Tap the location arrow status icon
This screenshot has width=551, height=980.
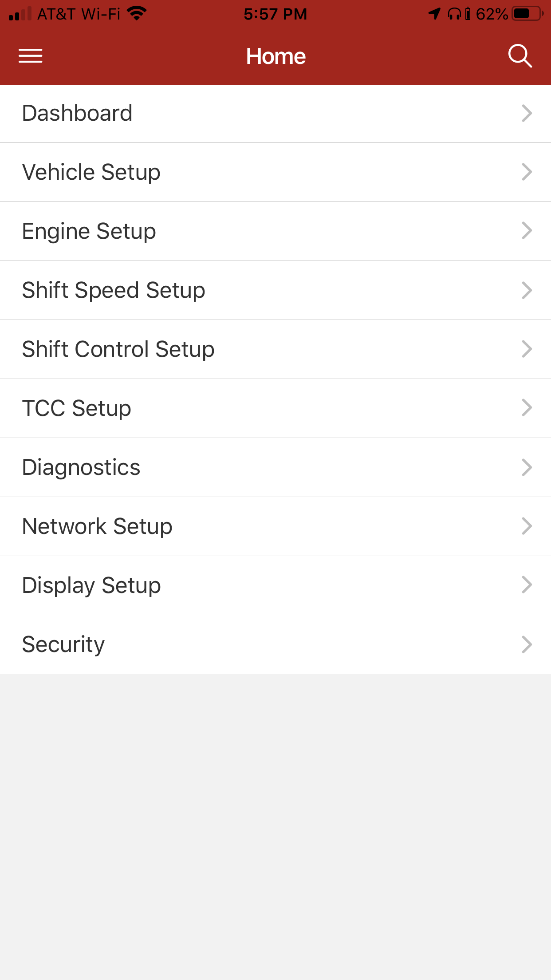[x=434, y=14]
